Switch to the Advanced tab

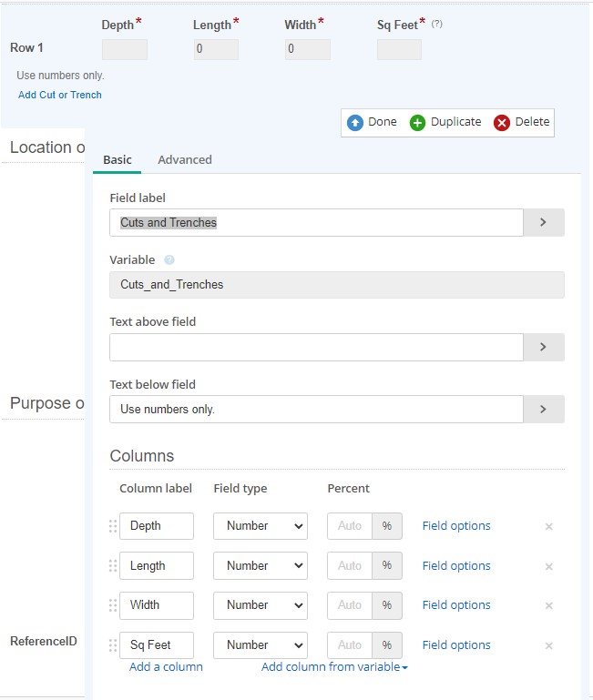coord(185,159)
